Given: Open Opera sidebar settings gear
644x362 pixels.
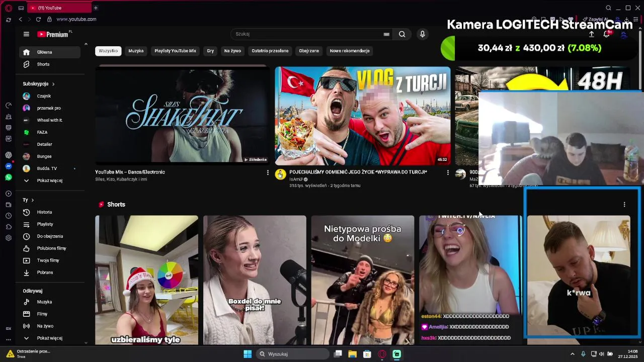Looking at the screenshot, I should coord(9,238).
